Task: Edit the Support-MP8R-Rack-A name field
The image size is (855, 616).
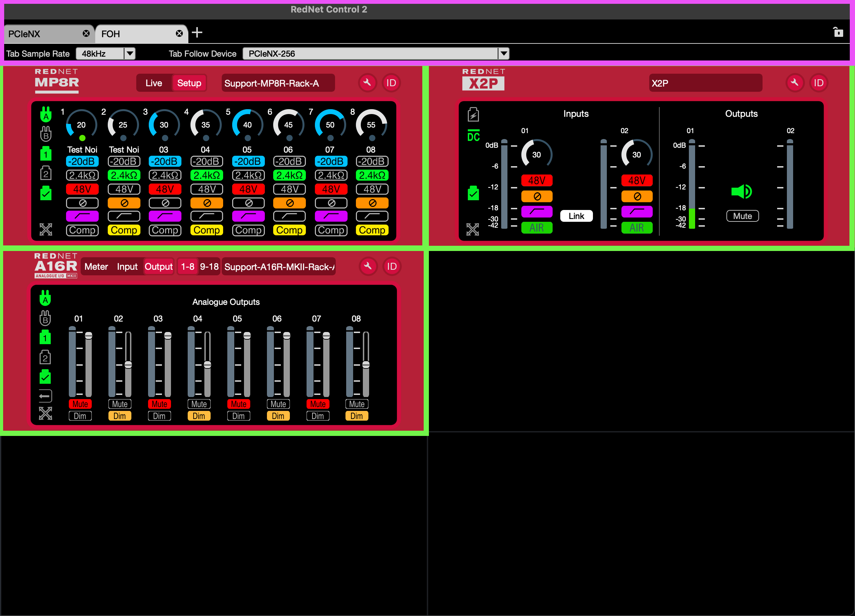Action: [x=278, y=83]
